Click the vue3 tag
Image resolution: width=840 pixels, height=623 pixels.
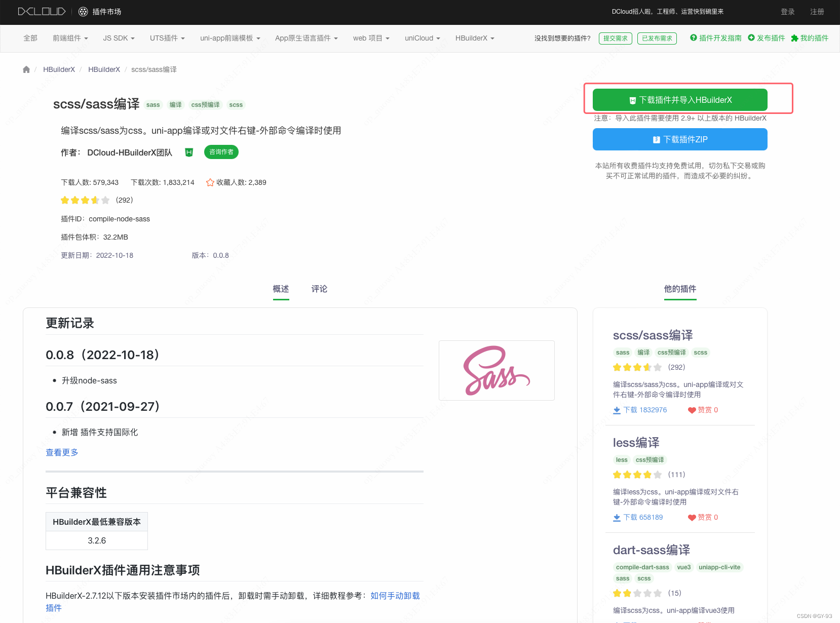684,567
